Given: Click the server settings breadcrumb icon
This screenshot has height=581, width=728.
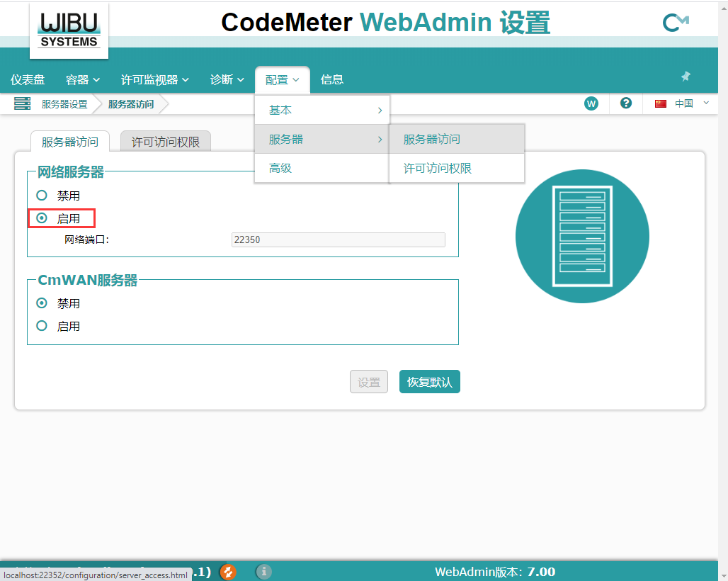Looking at the screenshot, I should [22, 103].
